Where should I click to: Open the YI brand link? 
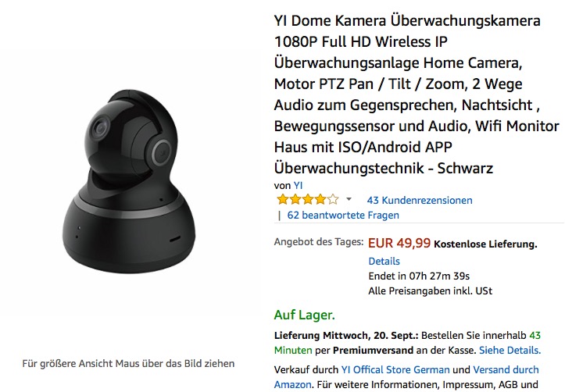pos(298,185)
